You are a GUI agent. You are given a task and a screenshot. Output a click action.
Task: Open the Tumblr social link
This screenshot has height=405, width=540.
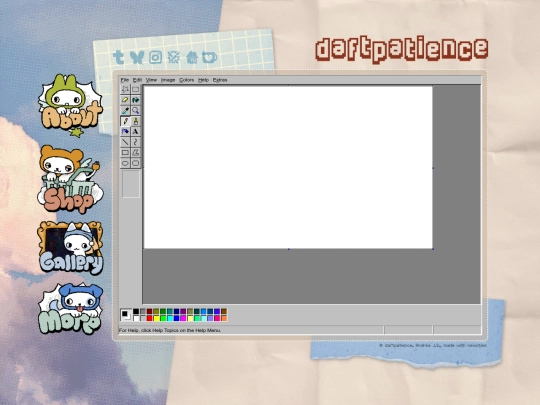coord(118,57)
